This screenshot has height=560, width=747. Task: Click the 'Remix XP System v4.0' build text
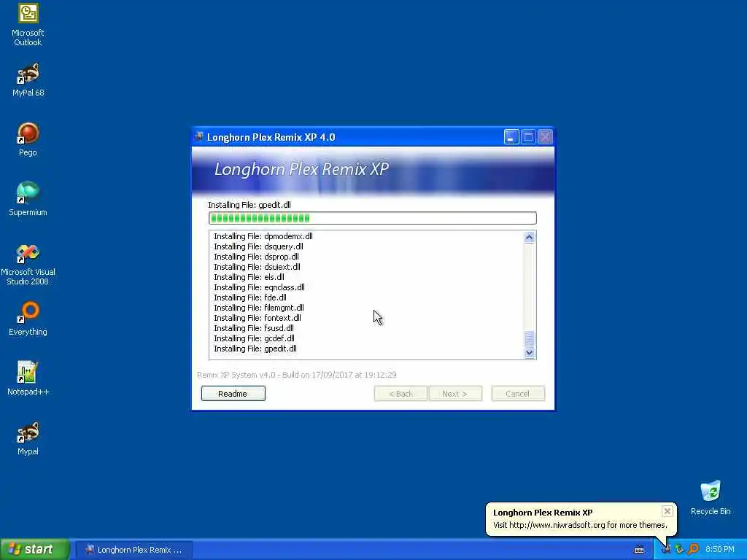point(296,375)
